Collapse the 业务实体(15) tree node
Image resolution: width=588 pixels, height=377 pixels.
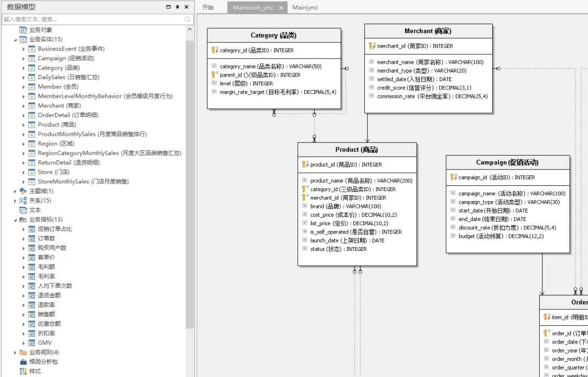click(x=15, y=39)
